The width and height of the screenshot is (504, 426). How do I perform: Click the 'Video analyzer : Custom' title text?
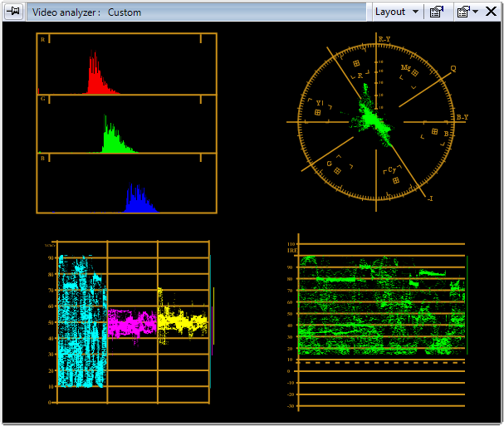point(86,12)
